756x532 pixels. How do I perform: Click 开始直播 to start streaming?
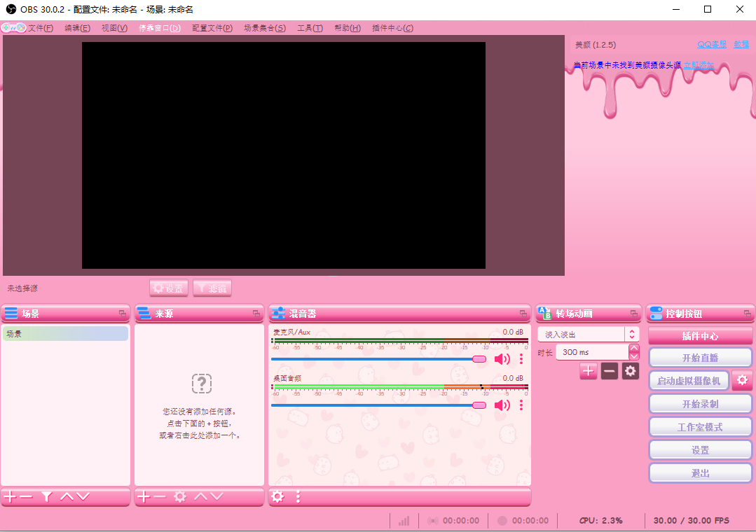[700, 358]
